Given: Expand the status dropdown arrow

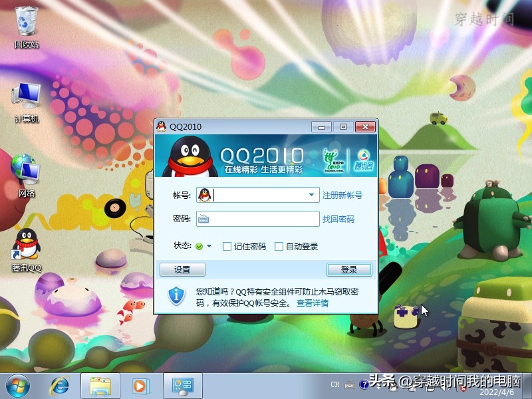Looking at the screenshot, I should [209, 246].
